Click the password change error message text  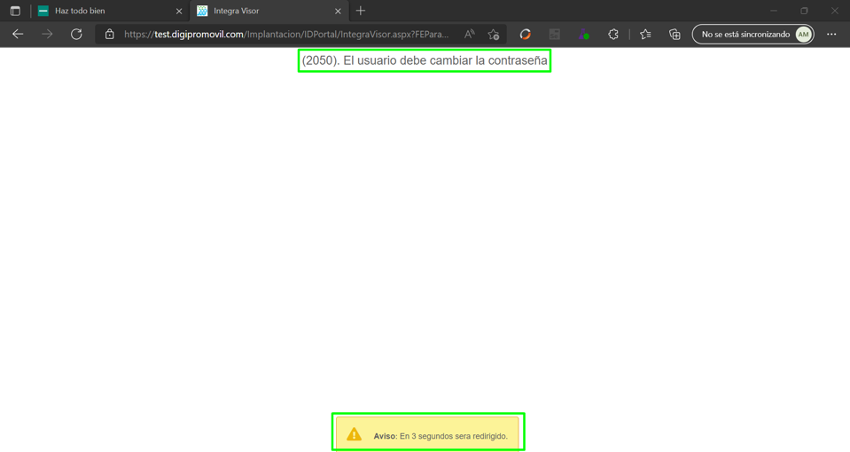pos(424,61)
